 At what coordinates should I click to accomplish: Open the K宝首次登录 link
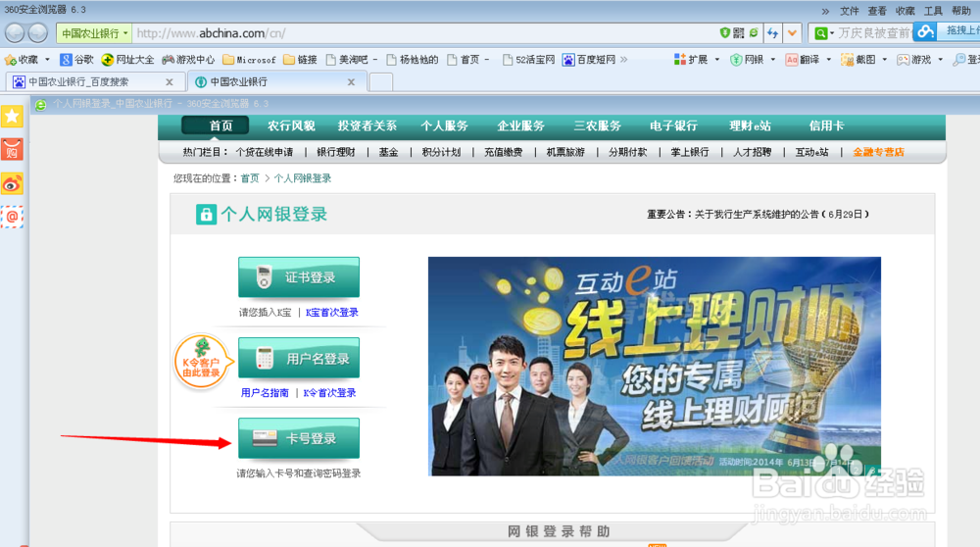click(x=332, y=312)
